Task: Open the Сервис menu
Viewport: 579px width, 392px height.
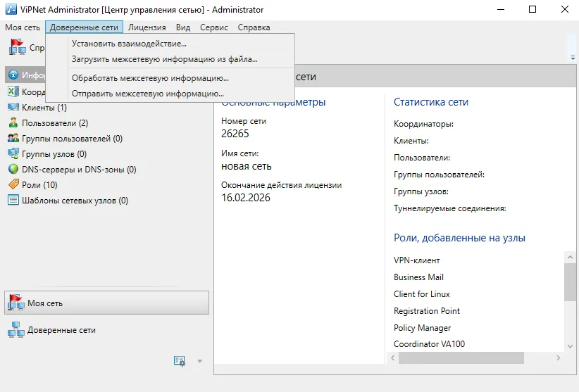Action: pyautogui.click(x=214, y=27)
